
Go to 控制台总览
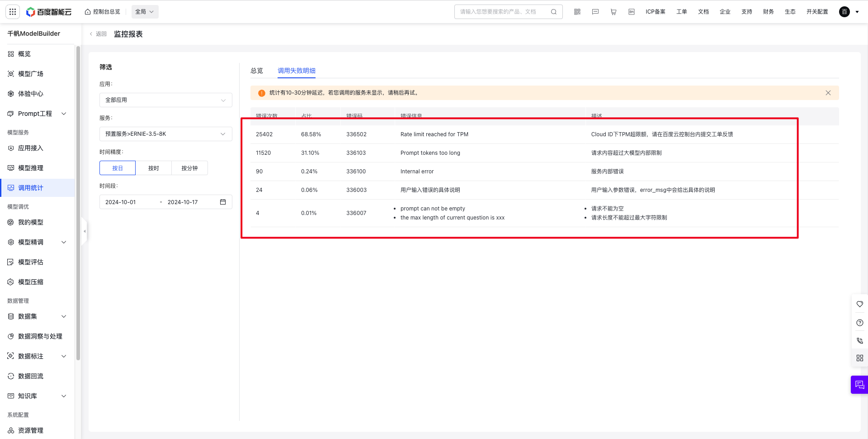click(x=103, y=12)
